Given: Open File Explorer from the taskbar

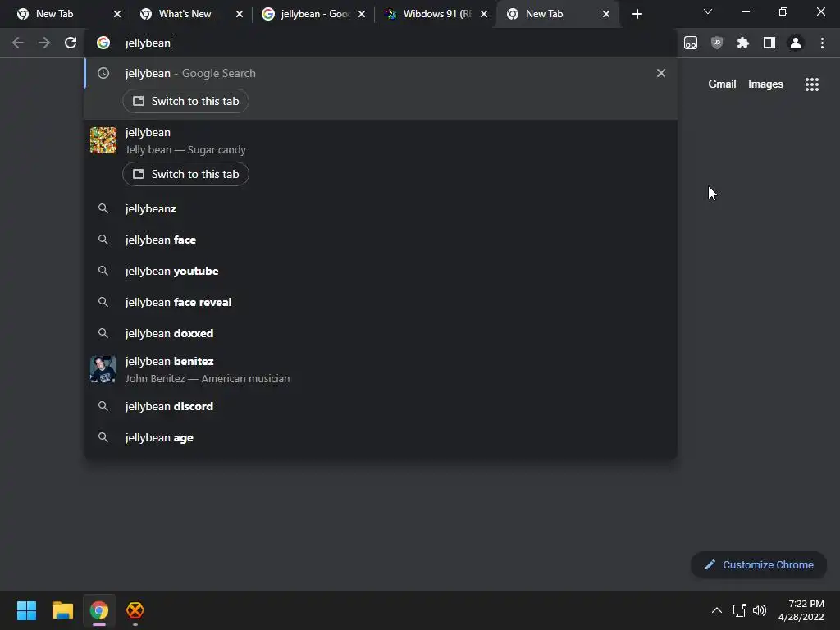Looking at the screenshot, I should pos(62,610).
